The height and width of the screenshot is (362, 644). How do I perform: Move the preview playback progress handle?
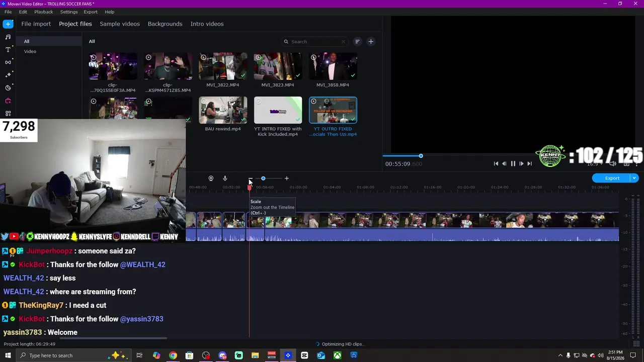421,156
